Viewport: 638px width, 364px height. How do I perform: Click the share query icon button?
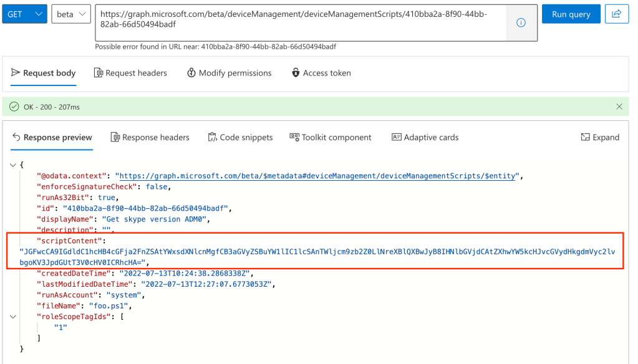[x=617, y=14]
